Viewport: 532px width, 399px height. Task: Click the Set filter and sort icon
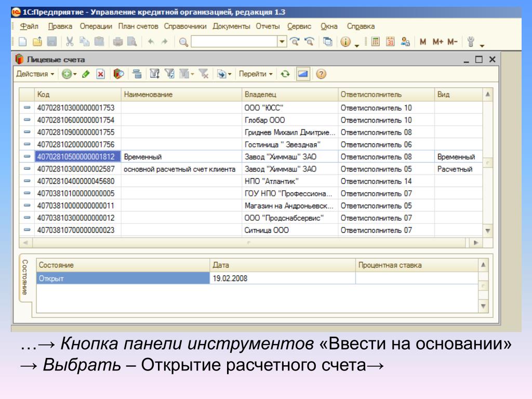(x=155, y=74)
